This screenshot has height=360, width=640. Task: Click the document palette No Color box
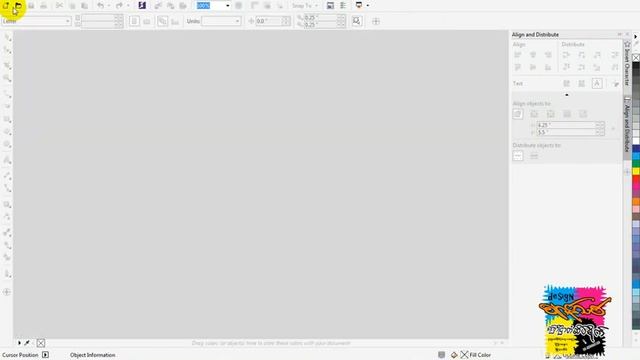(41, 343)
